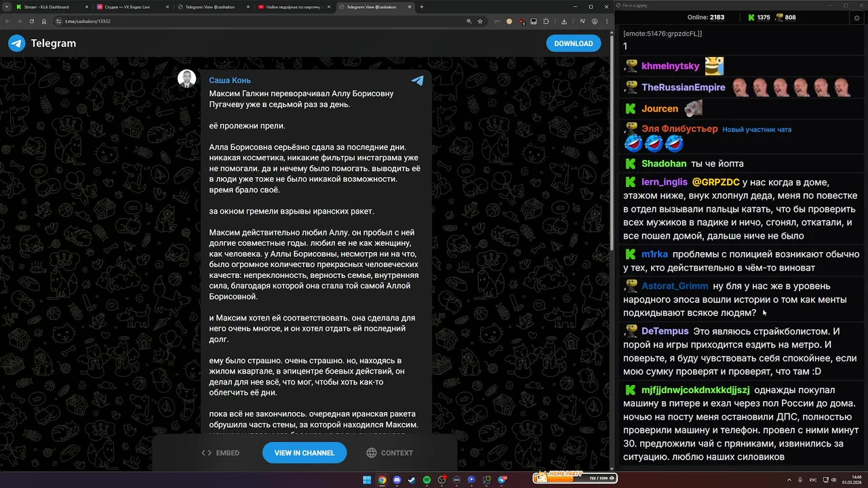Screen dimensions: 868x488
Task: Click the bee emote after khmelnytsky
Action: click(714, 66)
